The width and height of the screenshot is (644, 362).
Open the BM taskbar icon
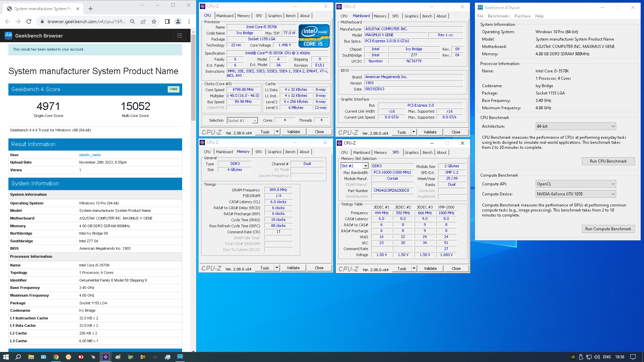[143, 357]
